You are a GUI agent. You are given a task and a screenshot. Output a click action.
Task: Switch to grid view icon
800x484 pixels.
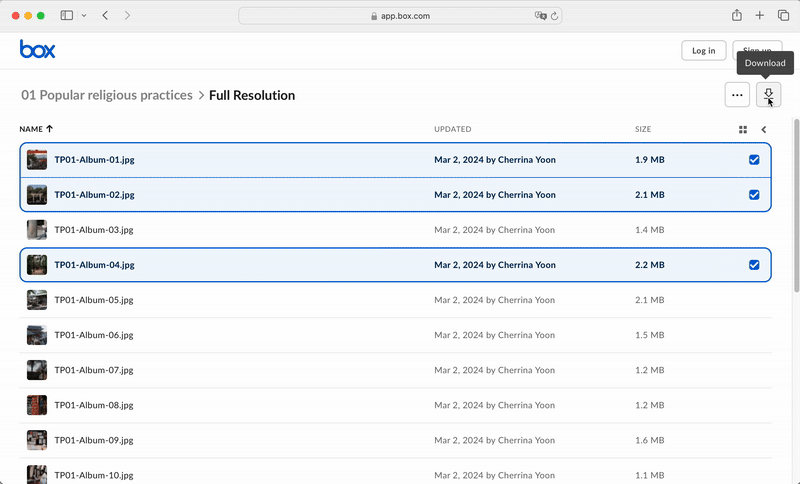point(743,129)
